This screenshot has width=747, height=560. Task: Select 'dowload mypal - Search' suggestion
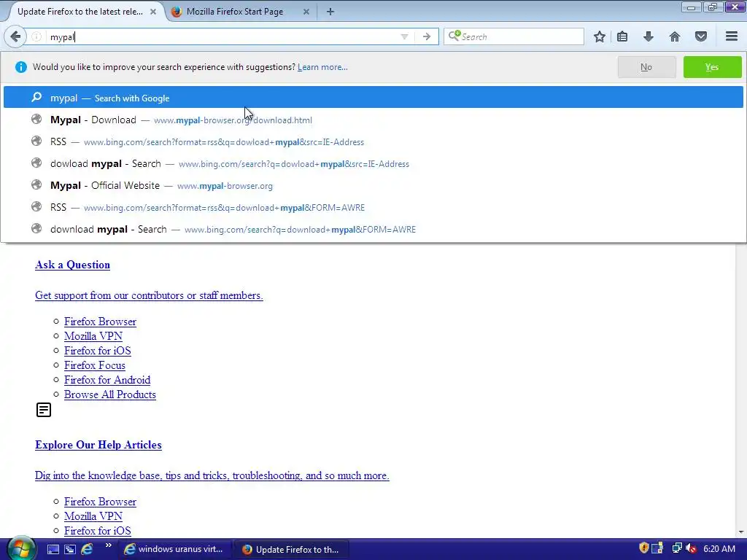(373, 163)
